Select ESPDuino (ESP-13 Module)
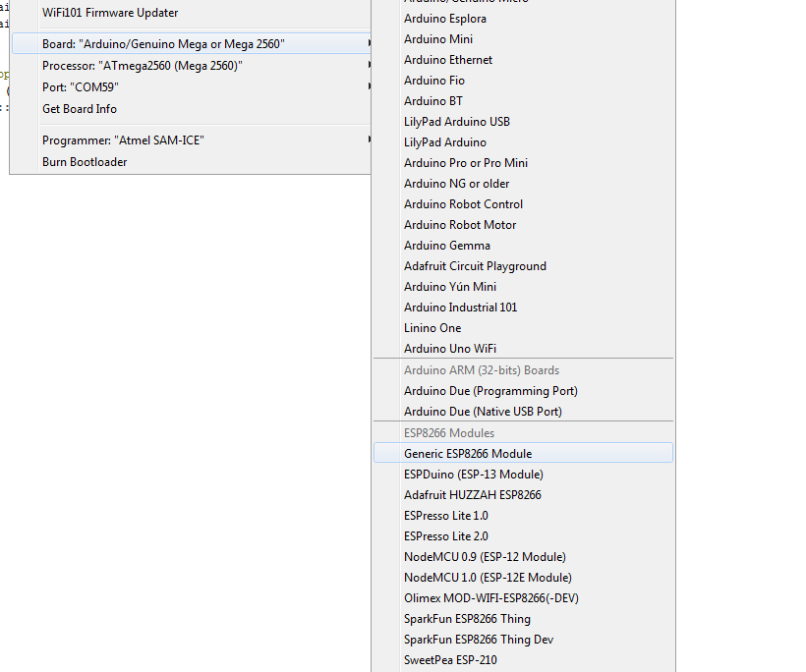 523,475
